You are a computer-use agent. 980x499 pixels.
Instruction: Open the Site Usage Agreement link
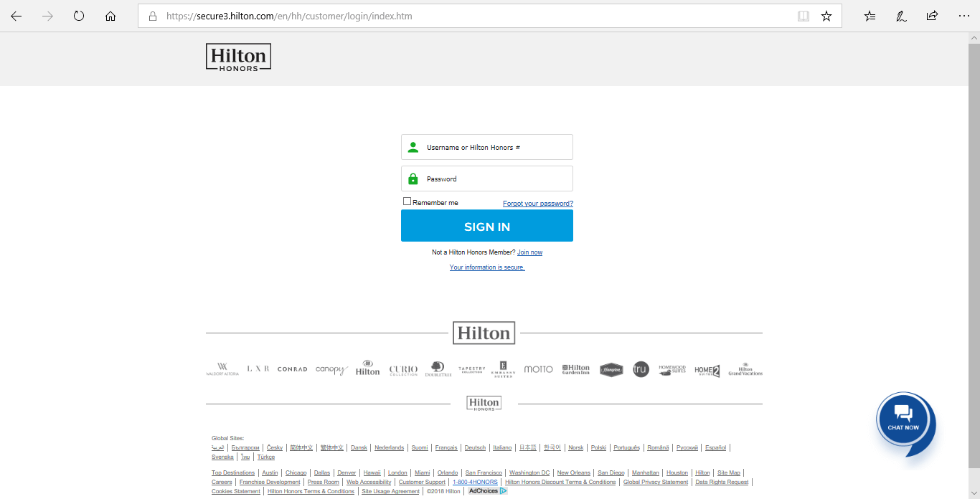[390, 491]
